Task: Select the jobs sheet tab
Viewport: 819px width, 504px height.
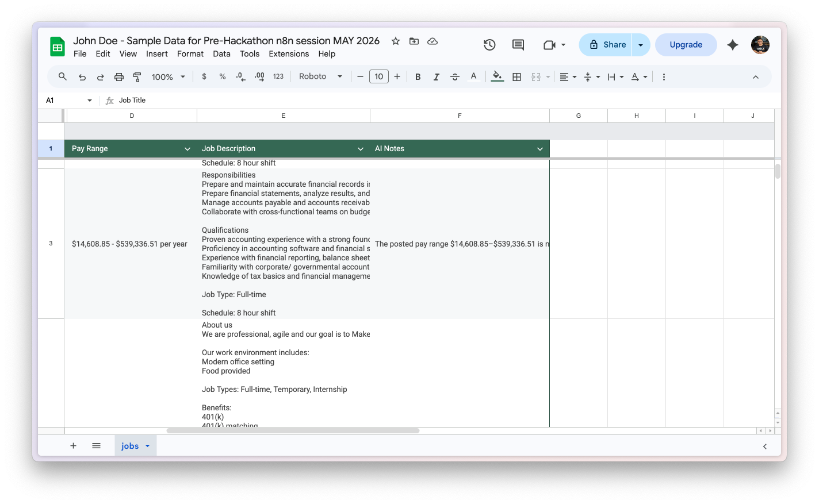Action: coord(135,446)
